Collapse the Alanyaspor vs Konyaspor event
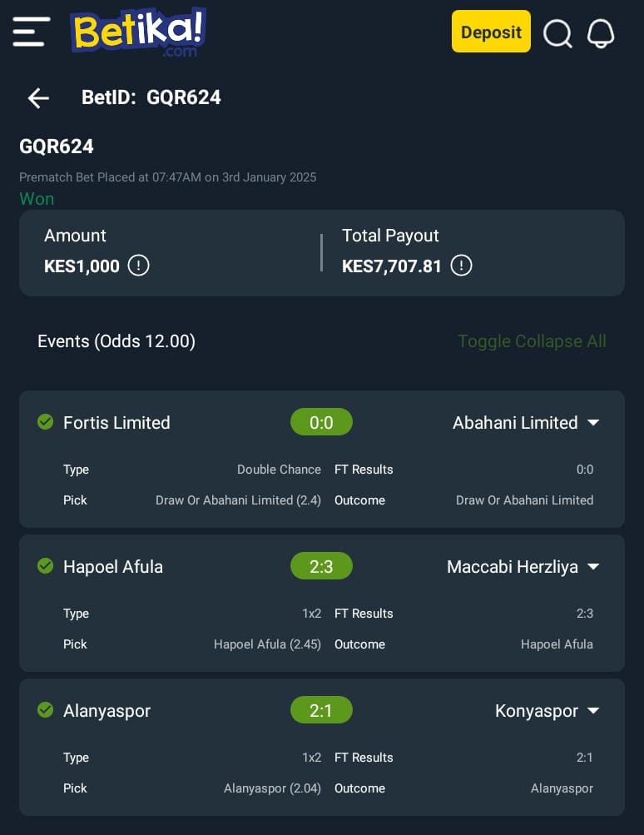 (x=593, y=710)
